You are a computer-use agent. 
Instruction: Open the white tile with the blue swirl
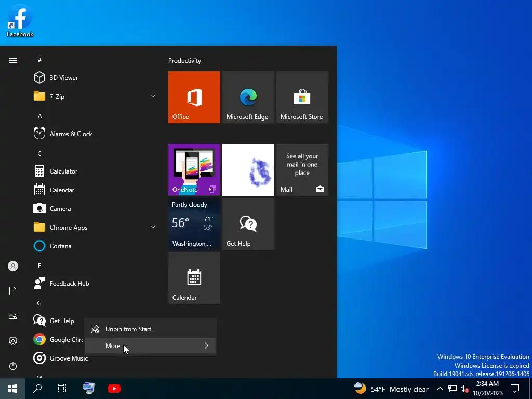(248, 170)
